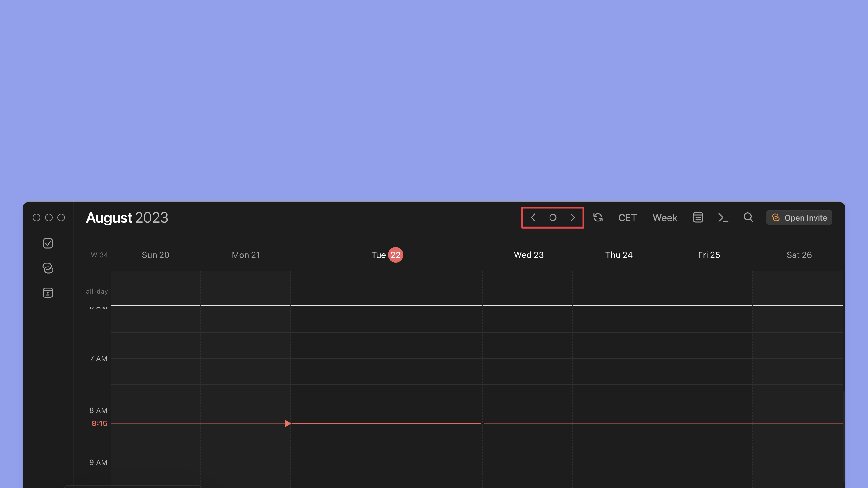
Task: Click the Open Invite button
Action: [x=799, y=218]
